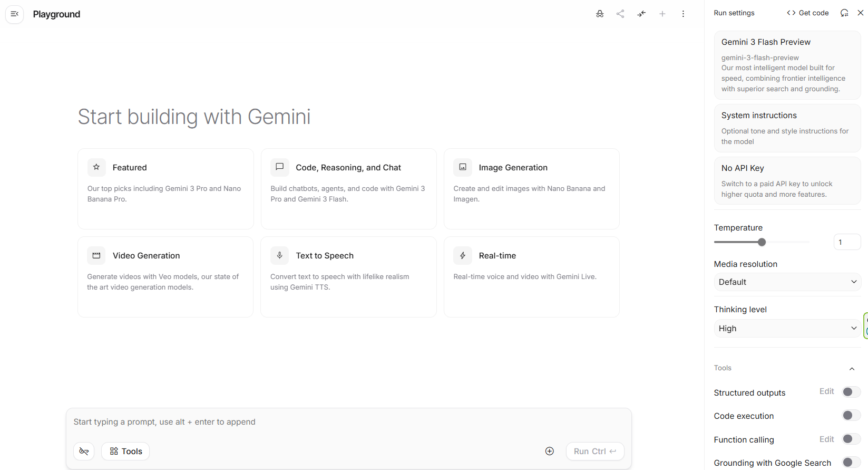Start a new chat with plus icon

pyautogui.click(x=662, y=14)
